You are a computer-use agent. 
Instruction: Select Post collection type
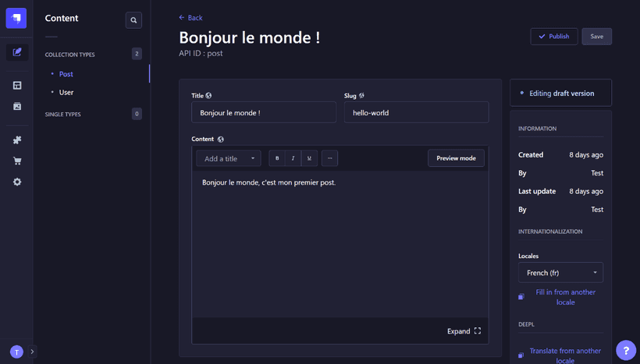coord(66,74)
